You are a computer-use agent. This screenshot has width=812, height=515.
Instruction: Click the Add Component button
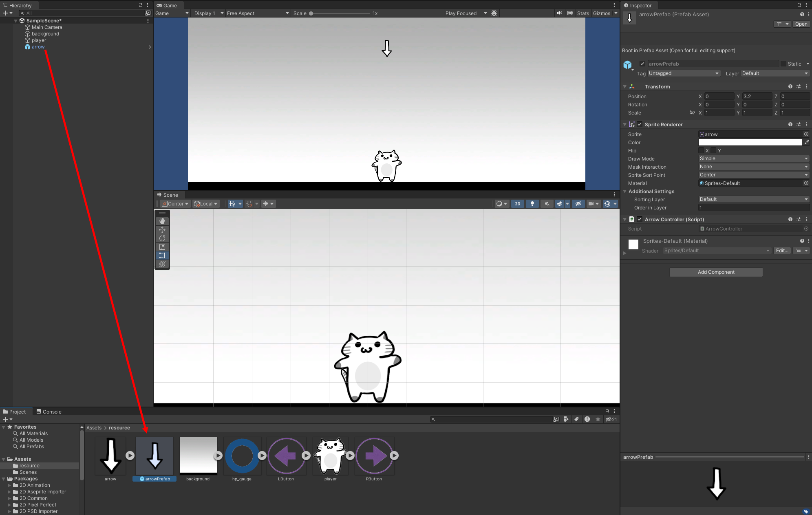[x=716, y=272]
